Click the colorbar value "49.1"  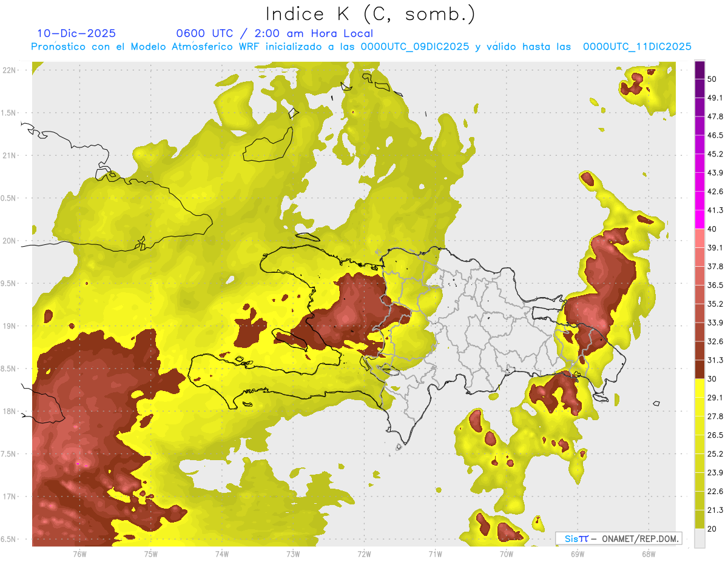pyautogui.click(x=715, y=98)
